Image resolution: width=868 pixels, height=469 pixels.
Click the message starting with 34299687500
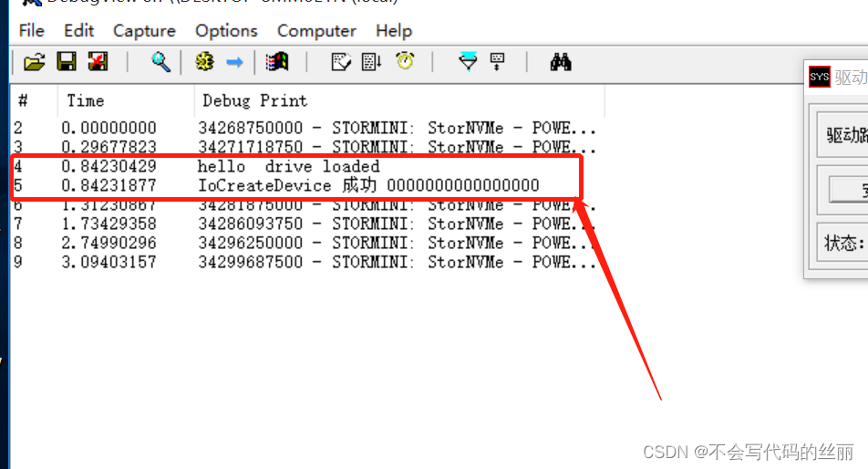[397, 262]
